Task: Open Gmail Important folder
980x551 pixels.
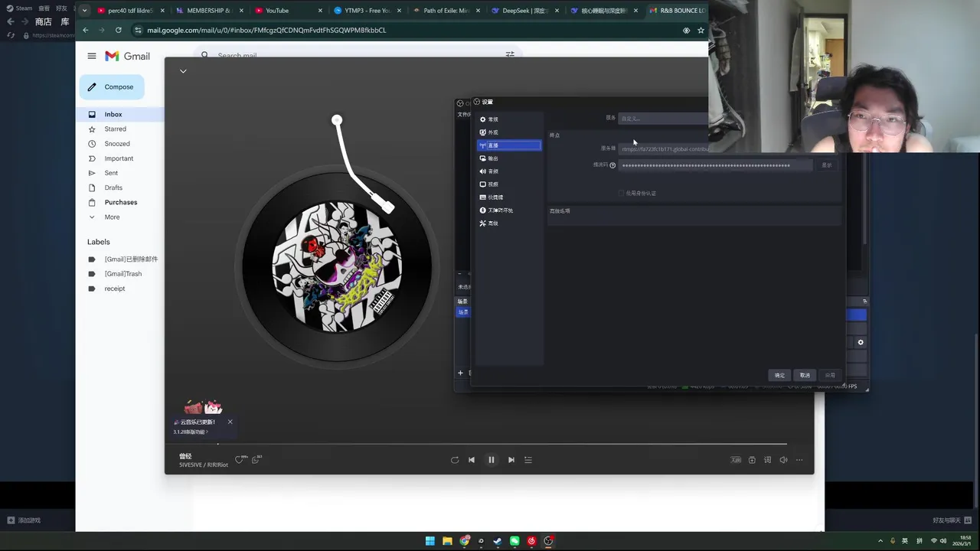Action: point(120,158)
